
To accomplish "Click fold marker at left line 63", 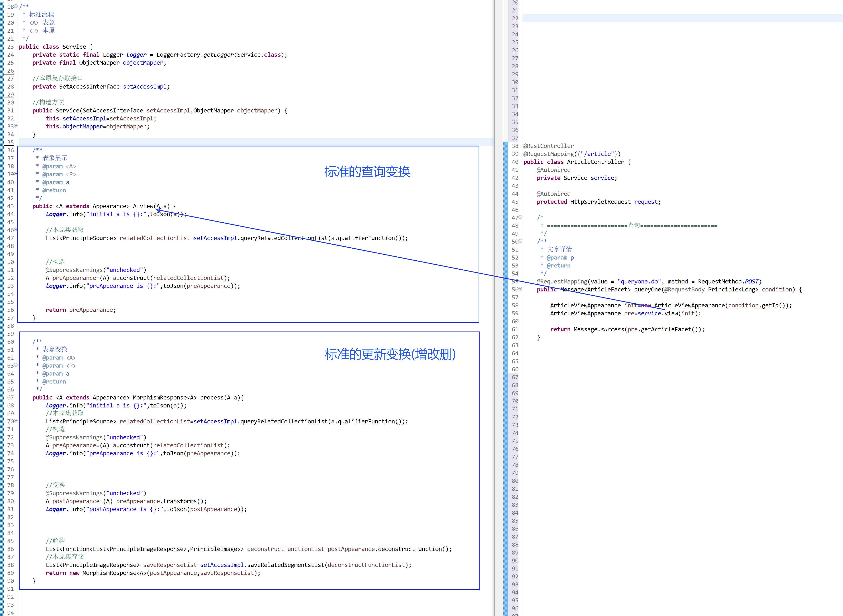I will click(16, 365).
